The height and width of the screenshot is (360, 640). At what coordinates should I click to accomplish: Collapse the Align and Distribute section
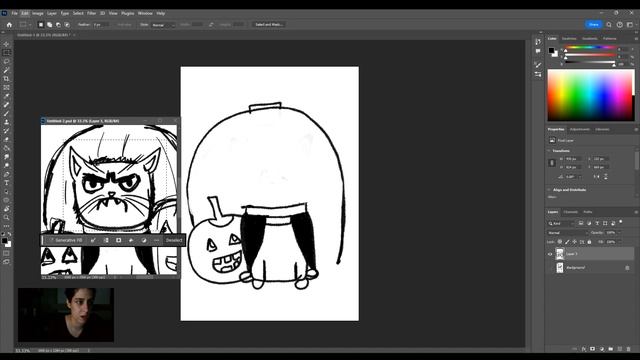point(549,190)
